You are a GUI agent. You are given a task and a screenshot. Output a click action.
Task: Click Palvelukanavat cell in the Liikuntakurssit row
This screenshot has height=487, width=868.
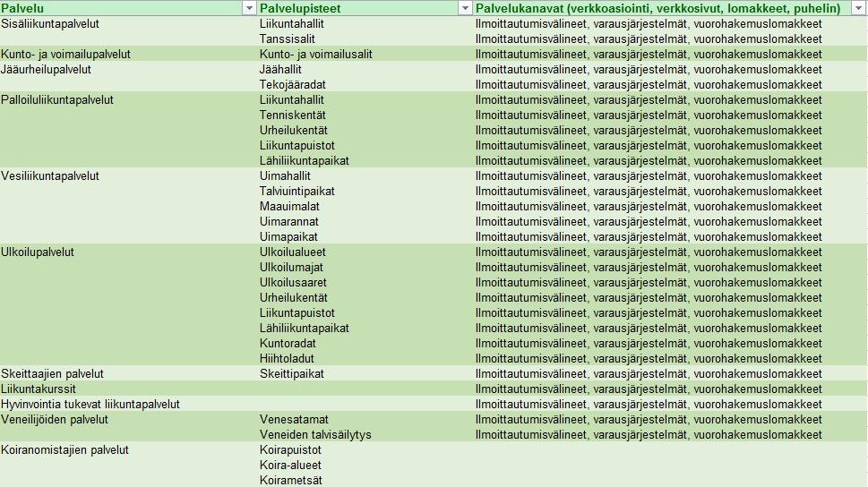pos(670,389)
